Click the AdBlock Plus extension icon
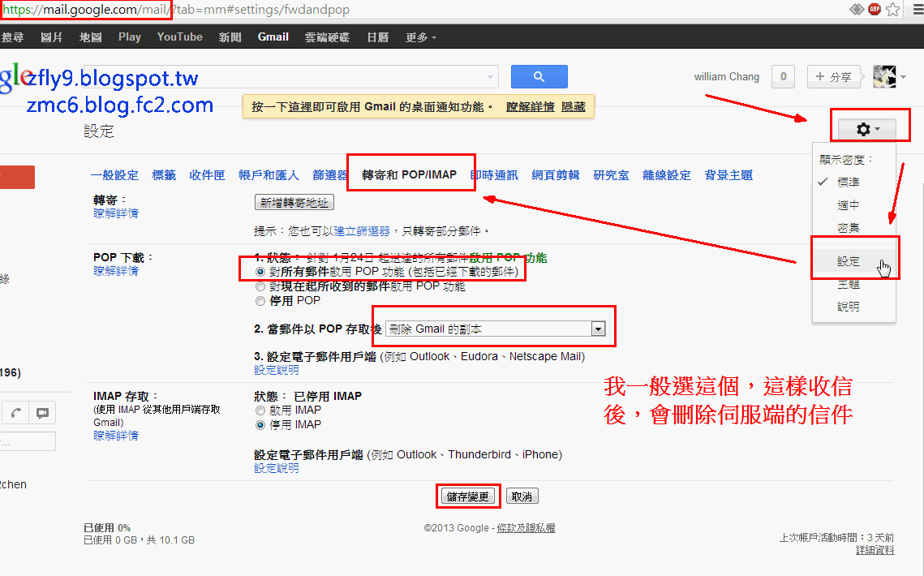This screenshot has height=576, width=924. point(875,9)
